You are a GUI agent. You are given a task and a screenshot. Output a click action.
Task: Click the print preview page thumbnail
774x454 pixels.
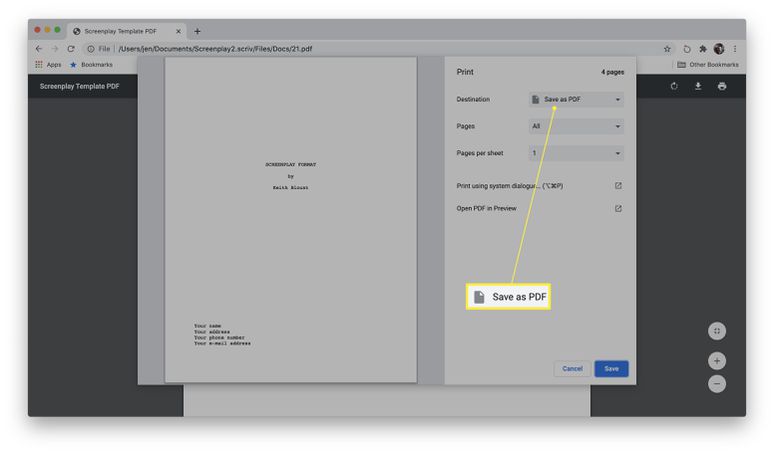pos(291,220)
